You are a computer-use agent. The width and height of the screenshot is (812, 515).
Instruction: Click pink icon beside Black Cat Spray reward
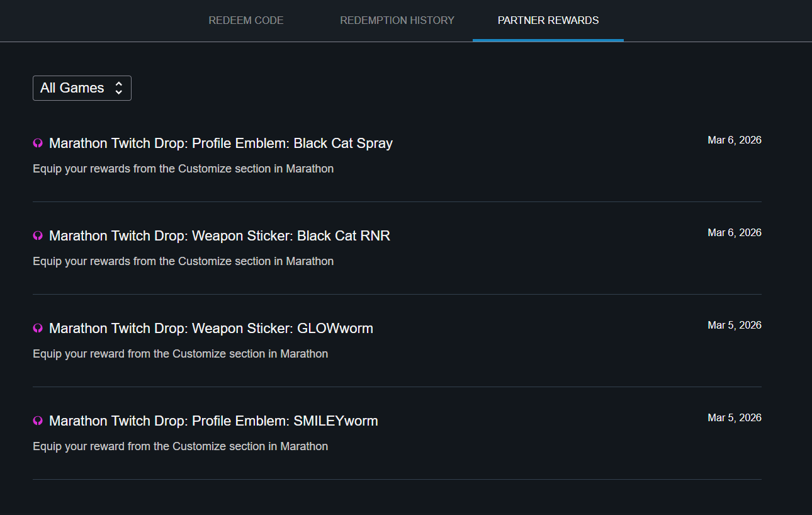click(x=38, y=144)
